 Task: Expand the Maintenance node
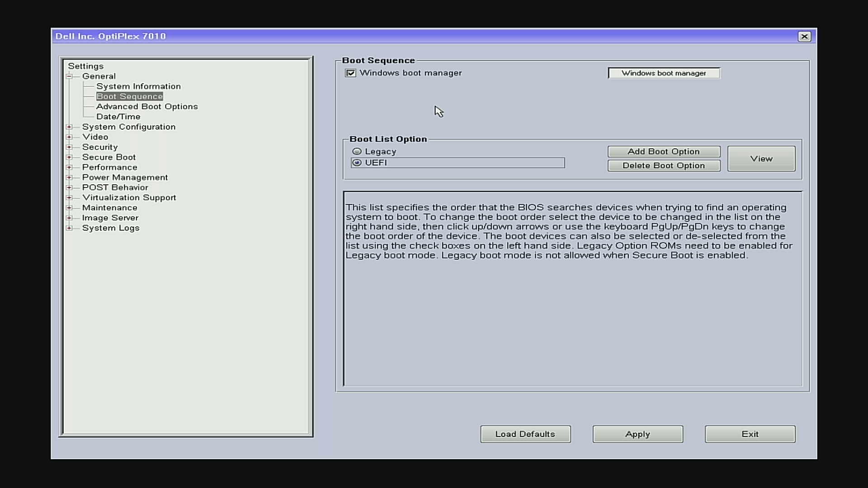[69, 208]
